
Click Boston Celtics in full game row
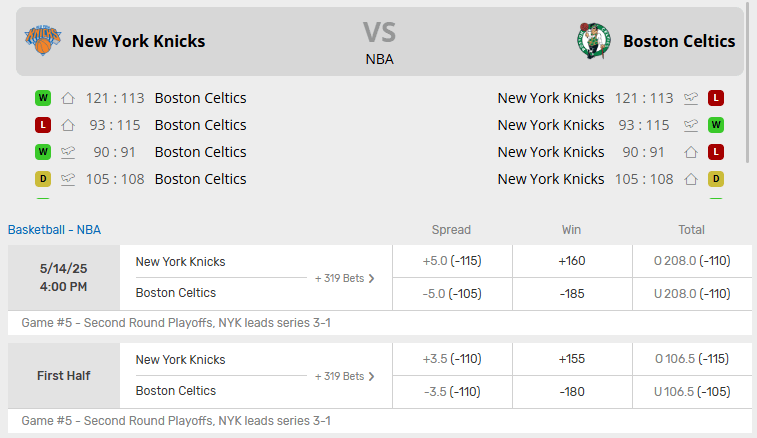tap(176, 293)
